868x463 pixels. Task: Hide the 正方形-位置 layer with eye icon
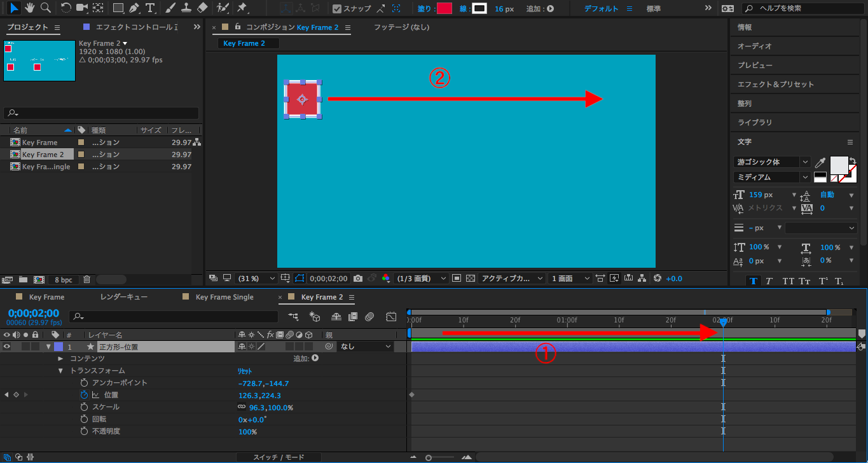(8, 347)
